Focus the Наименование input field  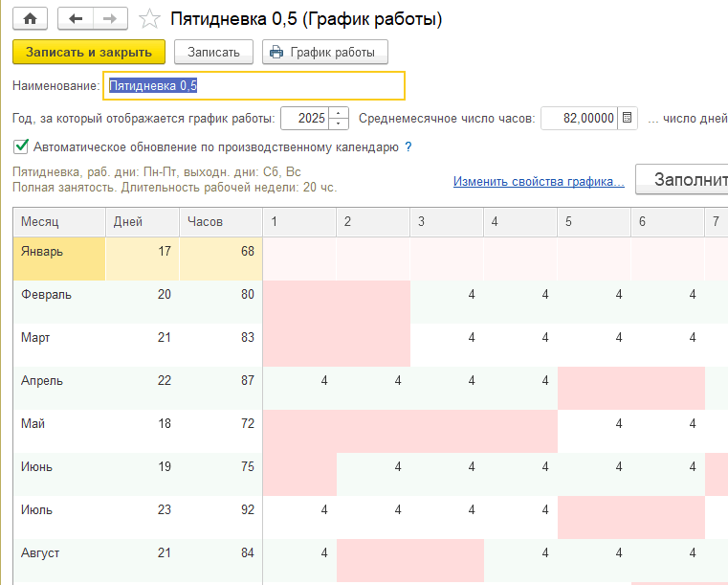coord(254,85)
